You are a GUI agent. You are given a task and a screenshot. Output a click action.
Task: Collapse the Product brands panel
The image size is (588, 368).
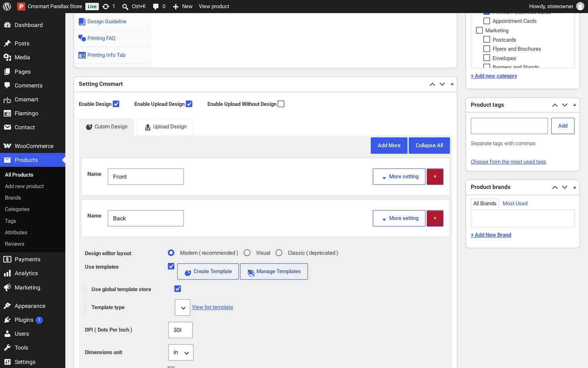575,187
